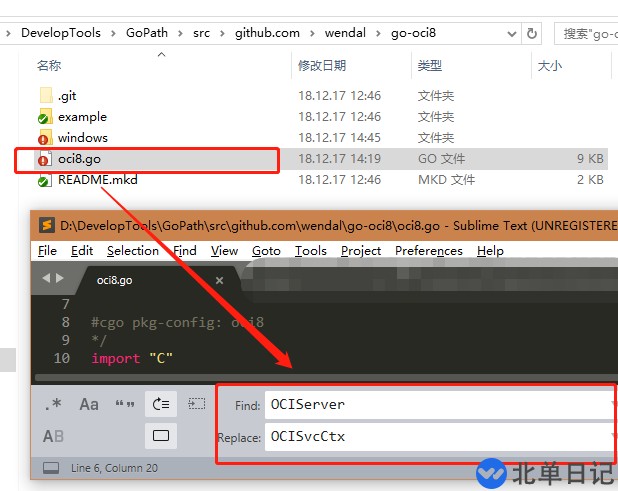Open the Selection menu
Viewport: 618px width, 491px height.
[x=133, y=251]
